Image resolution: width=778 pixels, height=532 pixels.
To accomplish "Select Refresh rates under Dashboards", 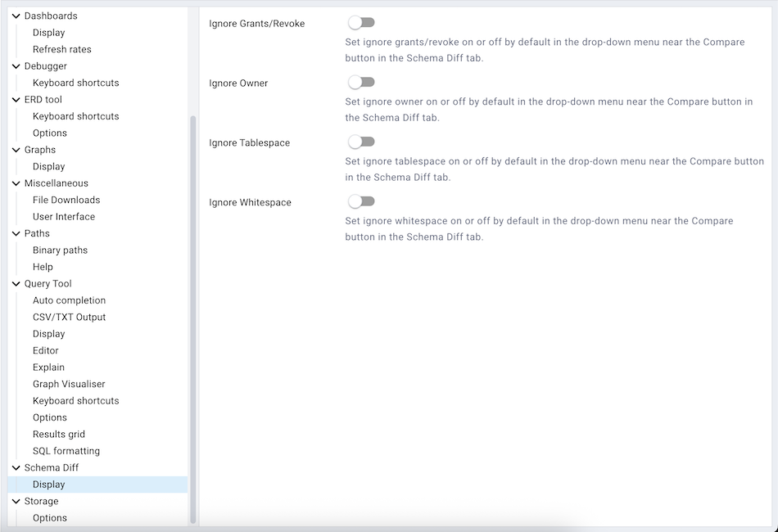I will [x=60, y=49].
